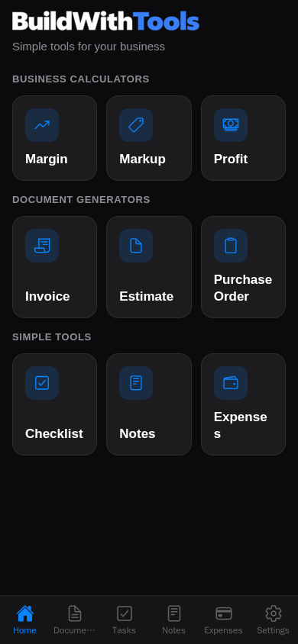Click the BuildWithTools logo
298x644 pixels.
(105, 21)
